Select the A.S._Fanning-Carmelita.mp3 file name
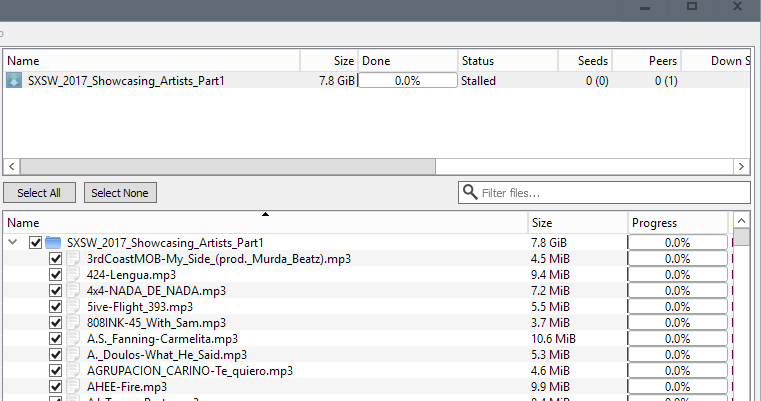 [162, 339]
